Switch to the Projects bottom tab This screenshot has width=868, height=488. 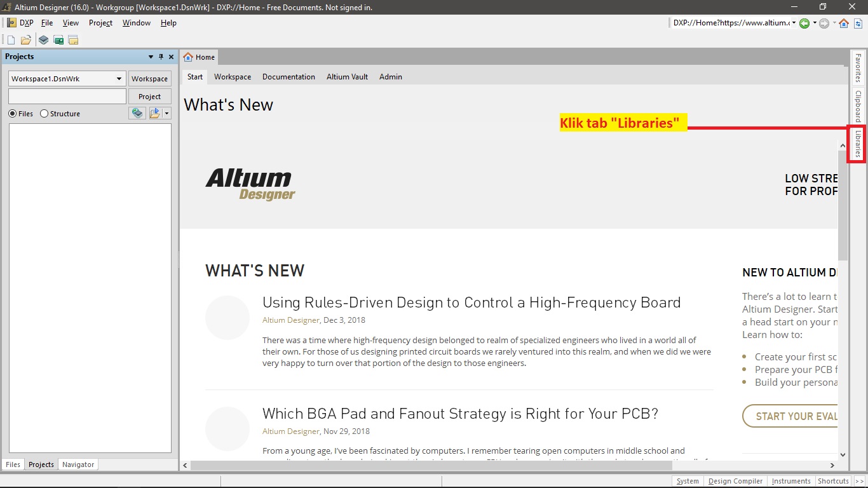41,464
